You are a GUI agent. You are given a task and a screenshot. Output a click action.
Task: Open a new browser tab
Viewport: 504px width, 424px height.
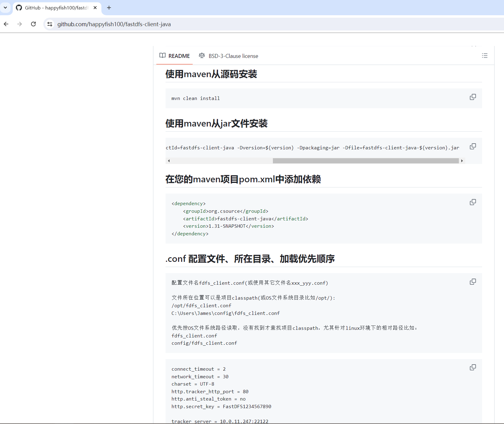[x=109, y=8]
